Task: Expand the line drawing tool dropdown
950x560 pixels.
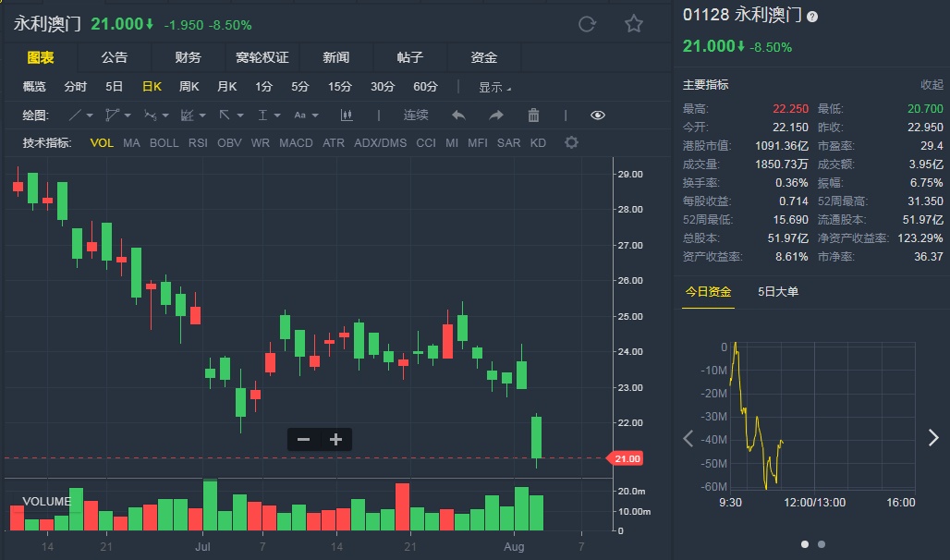Action: tap(81, 115)
